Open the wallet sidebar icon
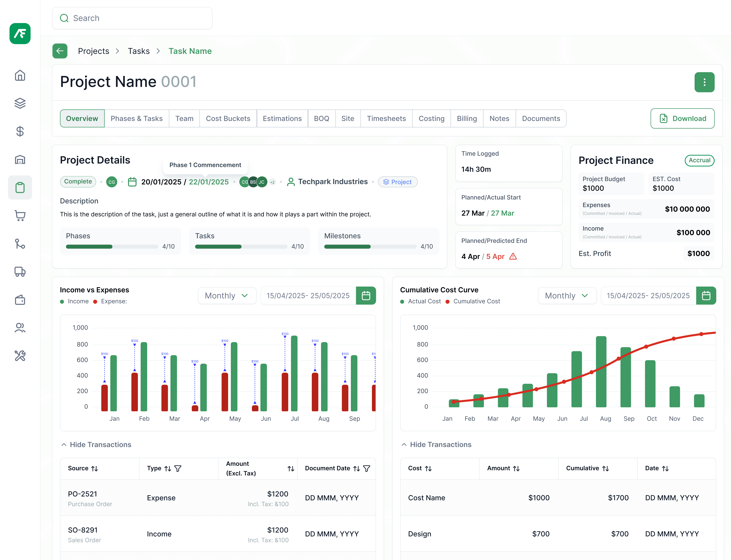Viewport: 731px width, 560px height. (20, 300)
